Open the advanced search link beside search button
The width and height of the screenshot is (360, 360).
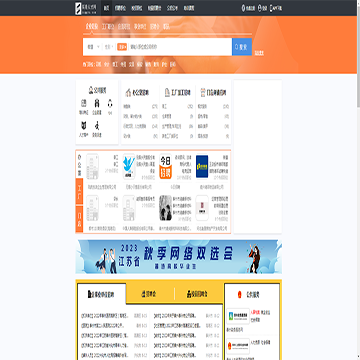(259, 53)
